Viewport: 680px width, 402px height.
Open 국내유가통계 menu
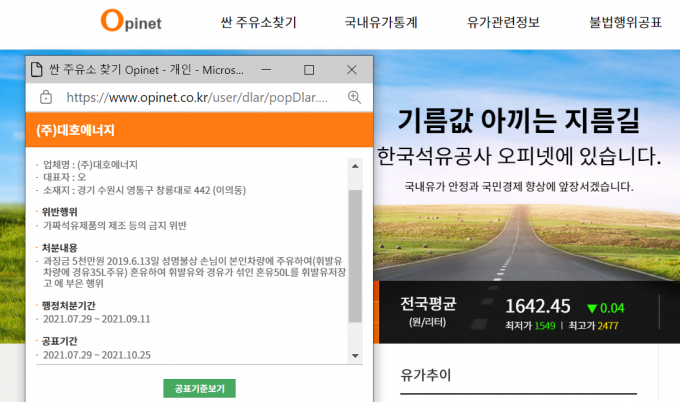381,22
